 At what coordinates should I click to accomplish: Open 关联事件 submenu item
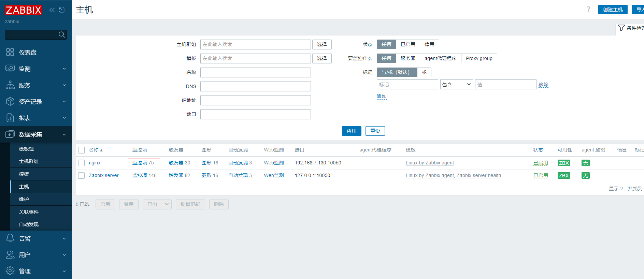(41, 212)
